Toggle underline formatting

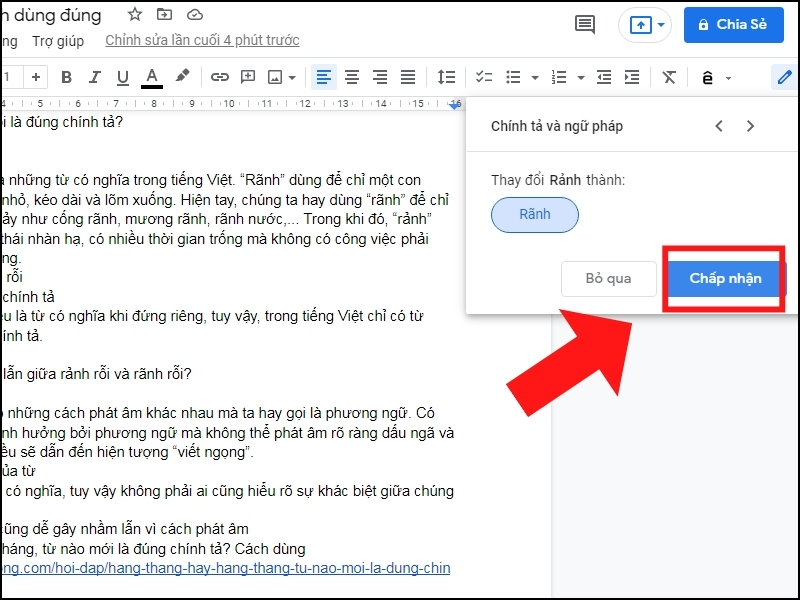click(122, 77)
